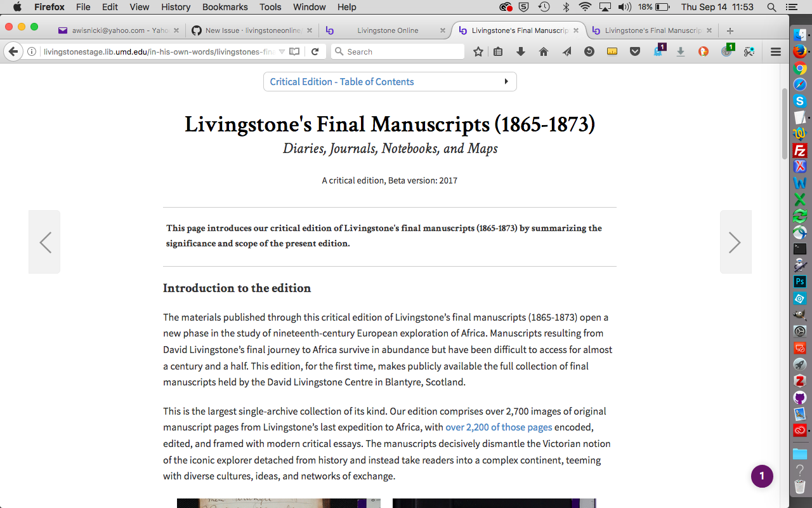The image size is (812, 508).
Task: Click the Introduction to the edition heading
Action: [237, 288]
